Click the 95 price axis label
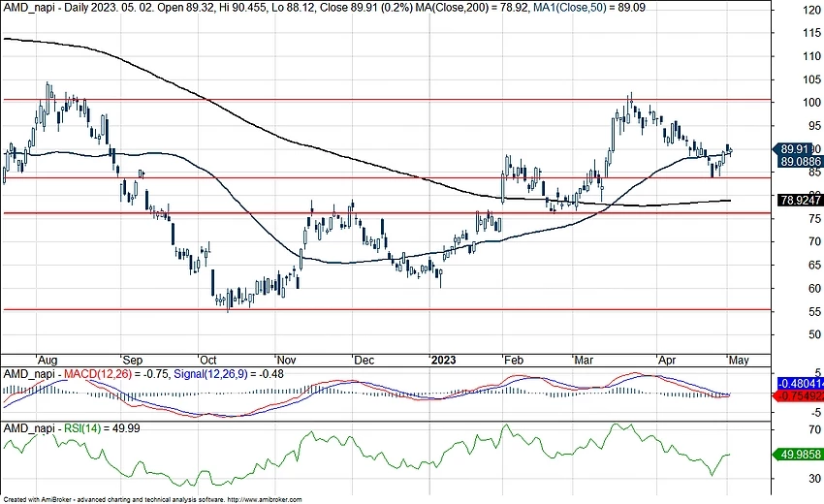Viewport: 824px width, 504px height. pos(815,126)
